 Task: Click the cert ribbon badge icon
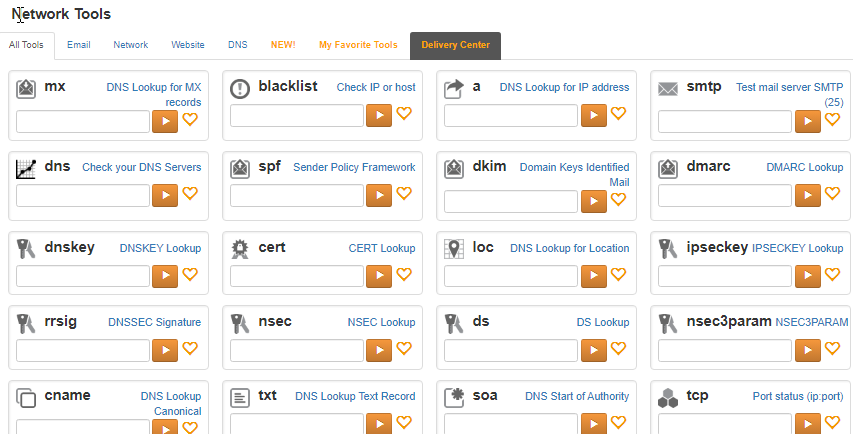point(240,248)
